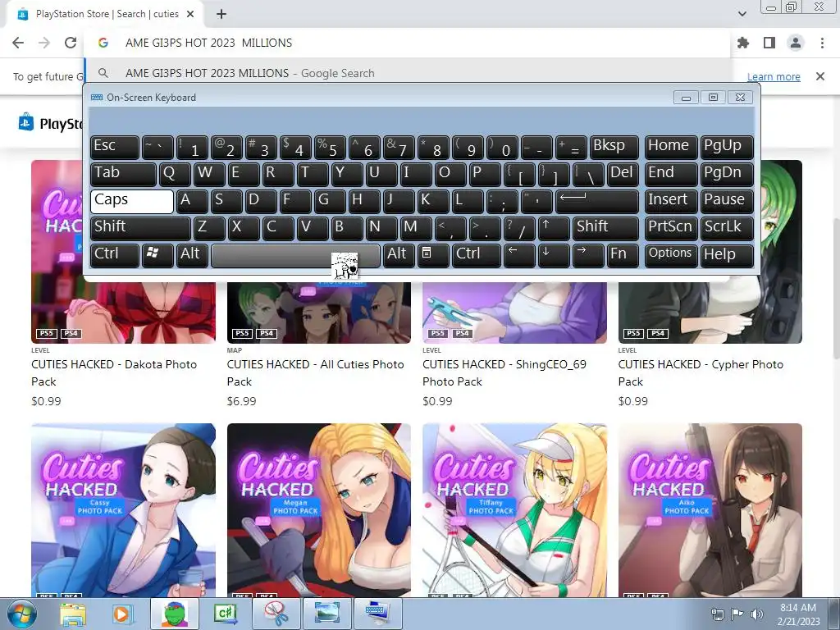This screenshot has height=630, width=840.
Task: Open Tiffany Photo Pack thumbnail
Action: (x=515, y=510)
